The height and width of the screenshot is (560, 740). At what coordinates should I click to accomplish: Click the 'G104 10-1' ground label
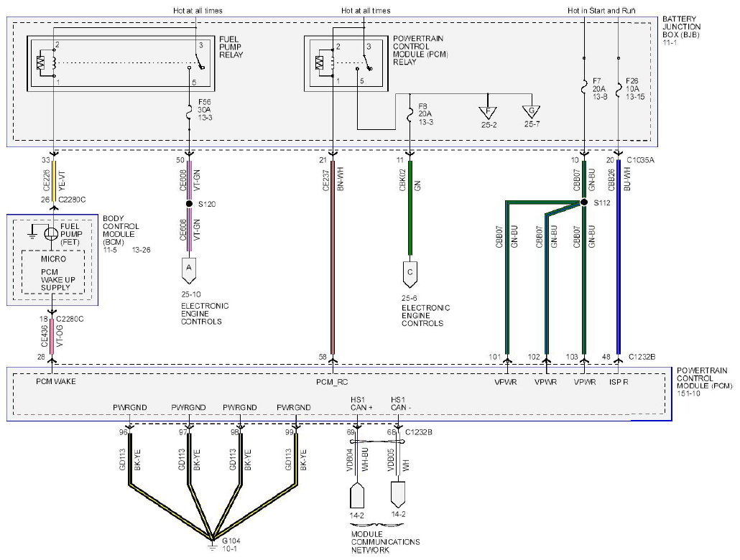[x=231, y=545]
